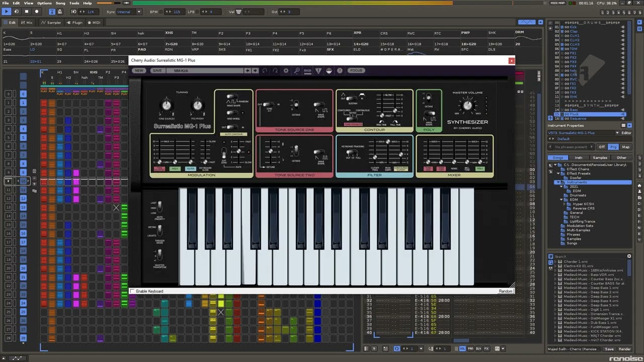
Task: Select Prg phrase mode
Action: click(613, 147)
